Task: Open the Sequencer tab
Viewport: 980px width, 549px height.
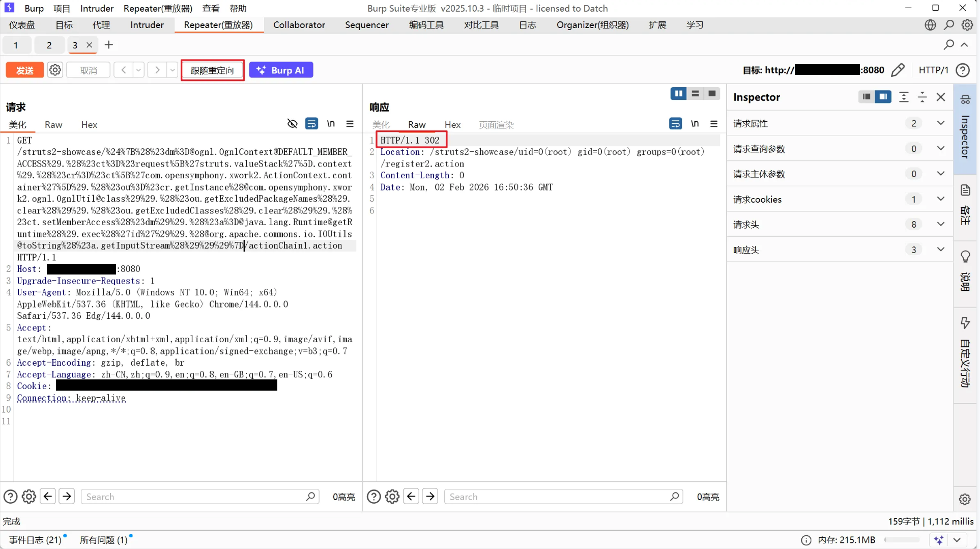Action: pyautogui.click(x=367, y=25)
